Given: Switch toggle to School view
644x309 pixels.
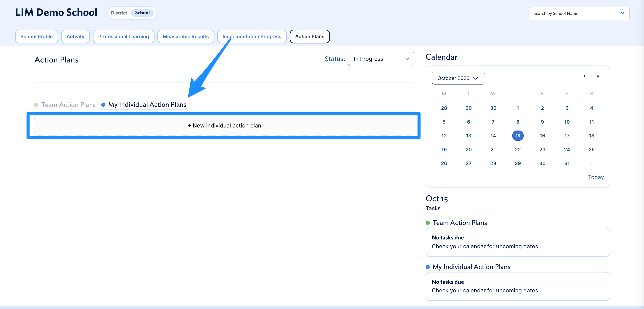Looking at the screenshot, I should 142,13.
